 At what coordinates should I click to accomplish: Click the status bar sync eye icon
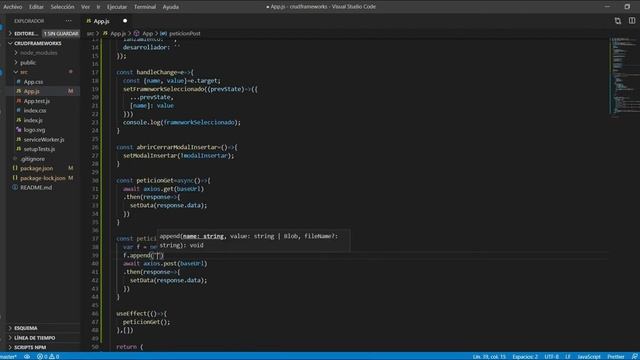point(27,356)
